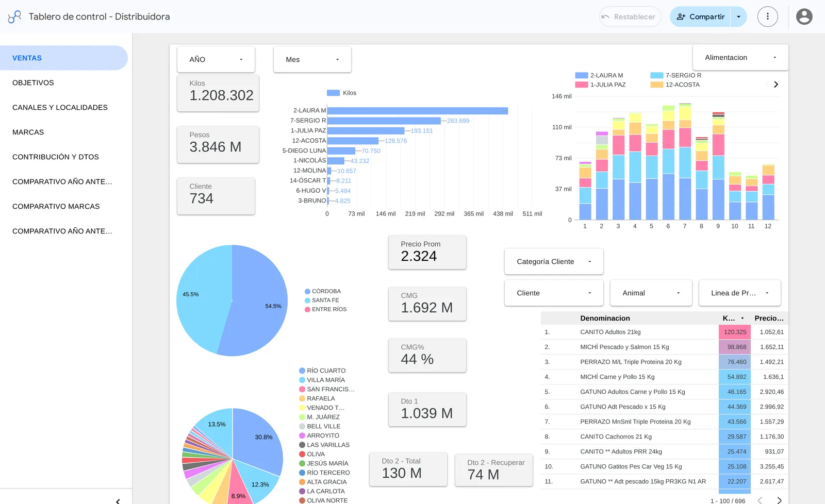This screenshot has height=504, width=825.
Task: Open the three-dot more options menu
Action: (767, 16)
